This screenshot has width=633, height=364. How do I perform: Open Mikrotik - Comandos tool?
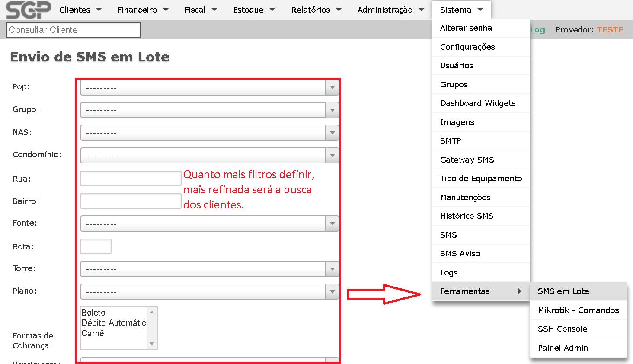pyautogui.click(x=578, y=310)
